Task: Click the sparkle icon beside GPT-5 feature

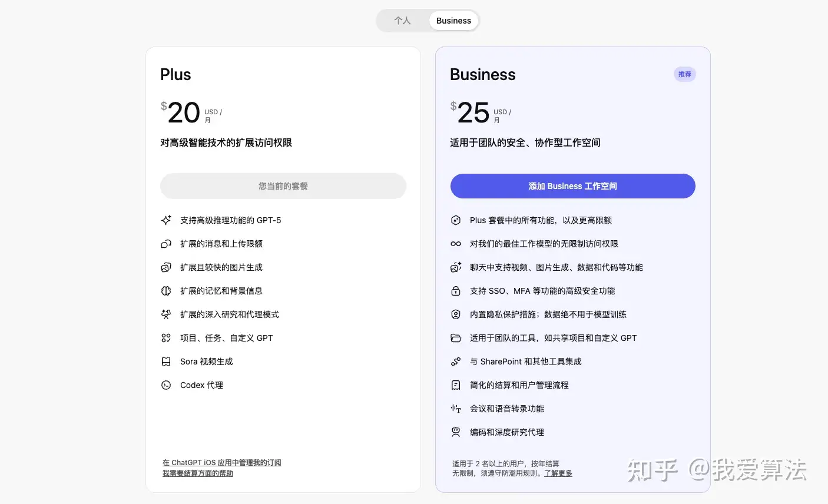Action: (x=166, y=220)
